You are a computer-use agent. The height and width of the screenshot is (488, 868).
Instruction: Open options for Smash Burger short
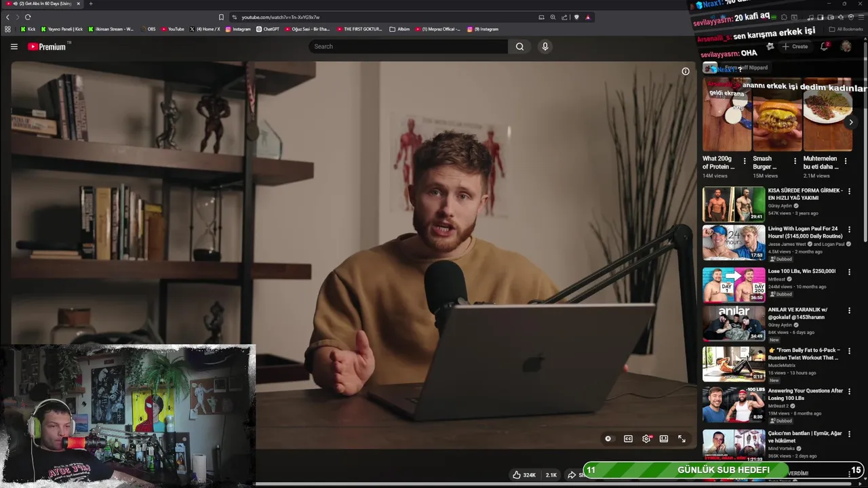click(795, 161)
